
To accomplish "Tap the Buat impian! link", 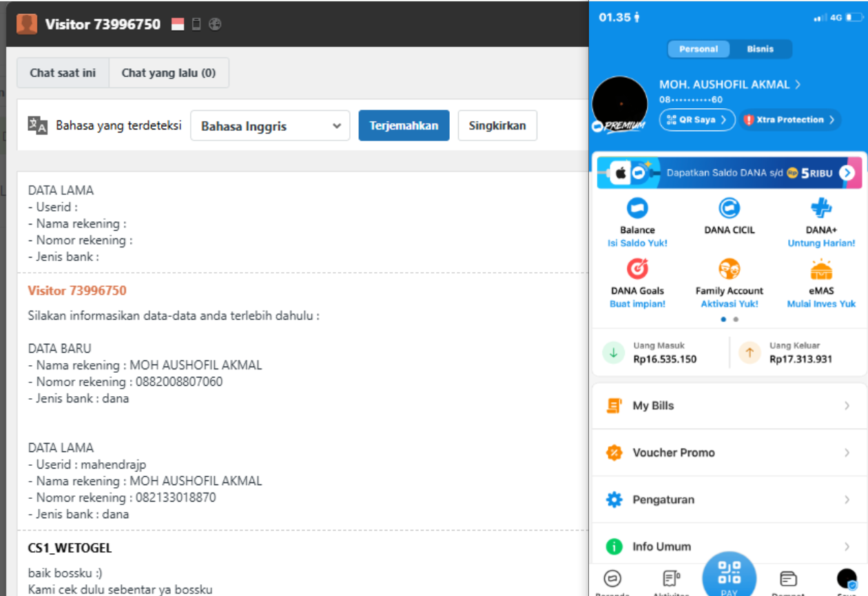I will pyautogui.click(x=637, y=304).
